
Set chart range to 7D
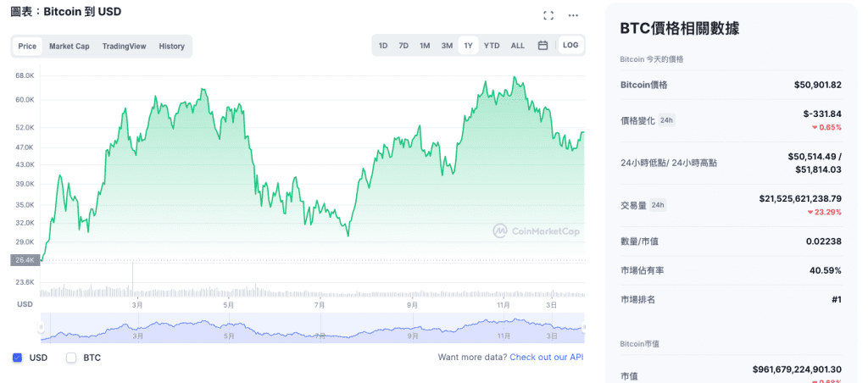coord(403,46)
